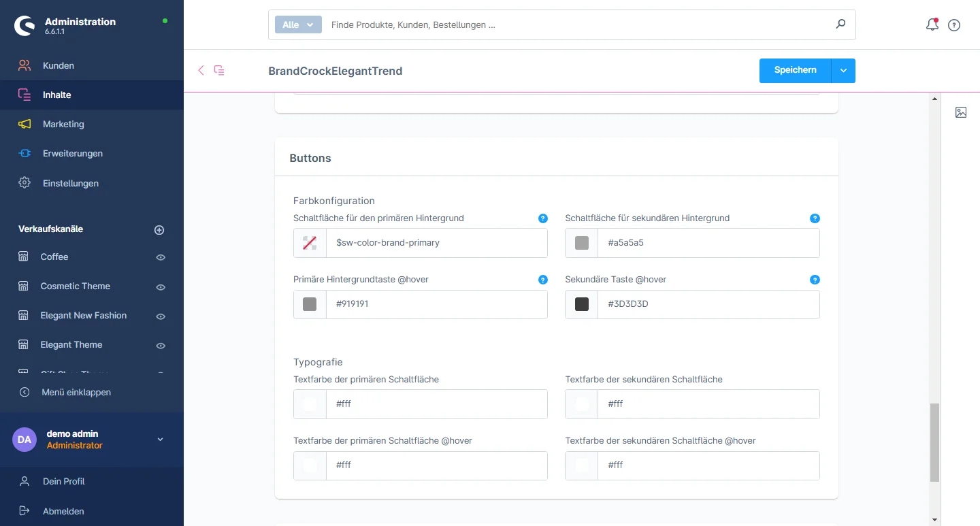
Task: Click the magnifier search icon
Action: point(840,24)
